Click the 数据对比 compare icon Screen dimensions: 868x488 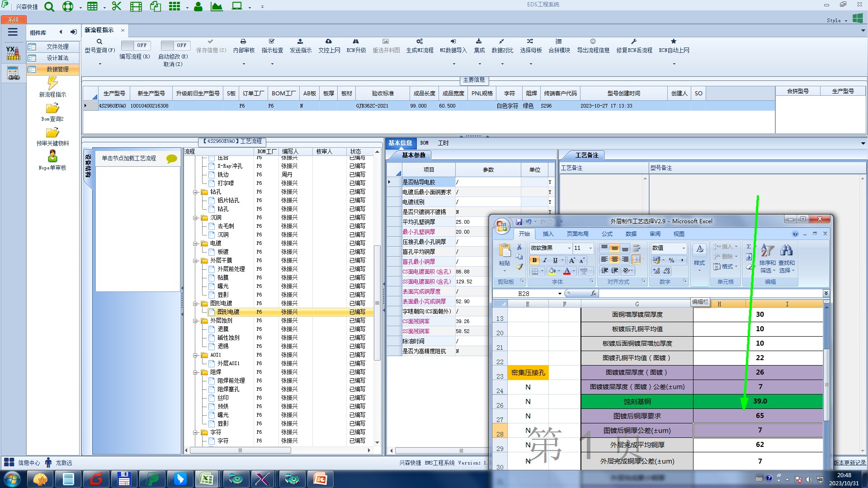click(502, 42)
